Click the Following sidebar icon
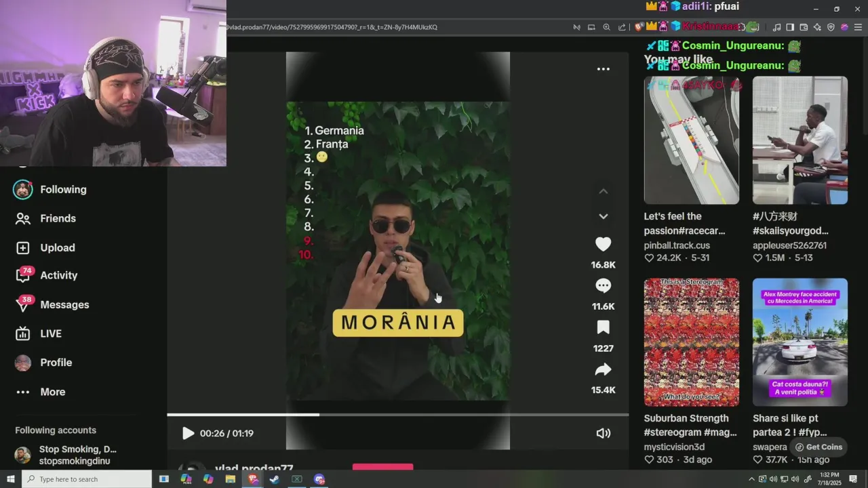868x488 pixels. click(x=23, y=190)
